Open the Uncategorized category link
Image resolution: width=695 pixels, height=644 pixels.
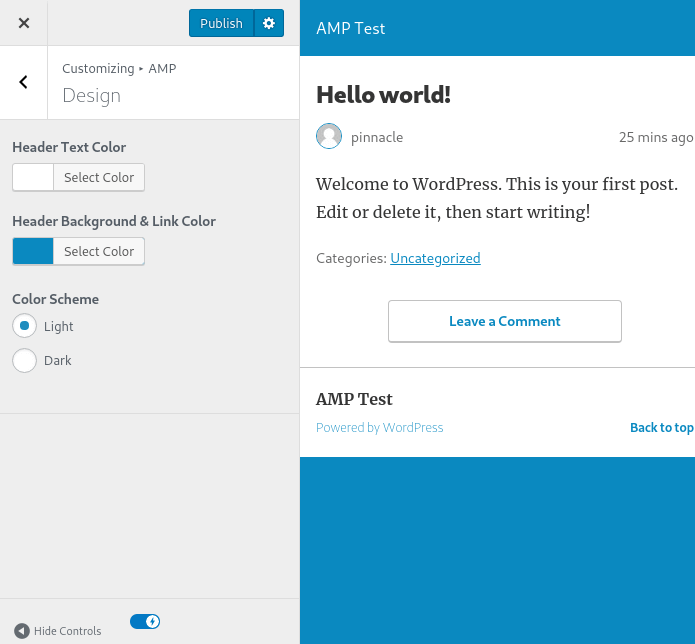[x=435, y=258]
